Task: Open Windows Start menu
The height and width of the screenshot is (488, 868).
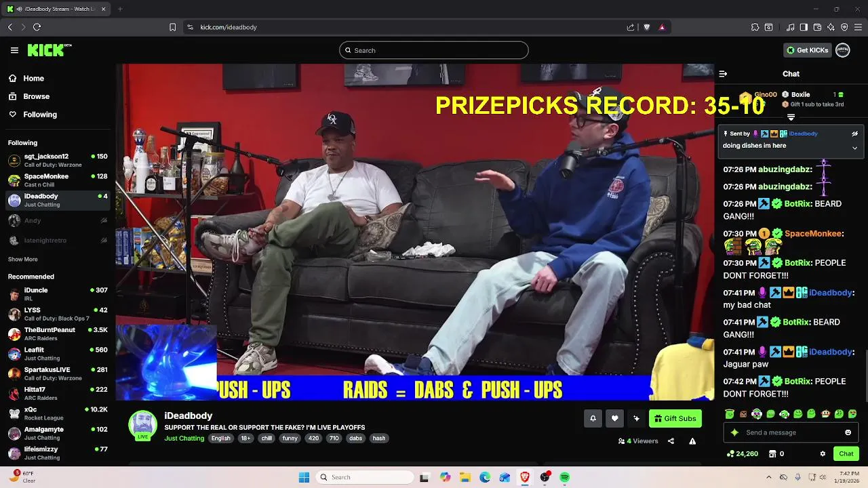Action: (x=304, y=477)
